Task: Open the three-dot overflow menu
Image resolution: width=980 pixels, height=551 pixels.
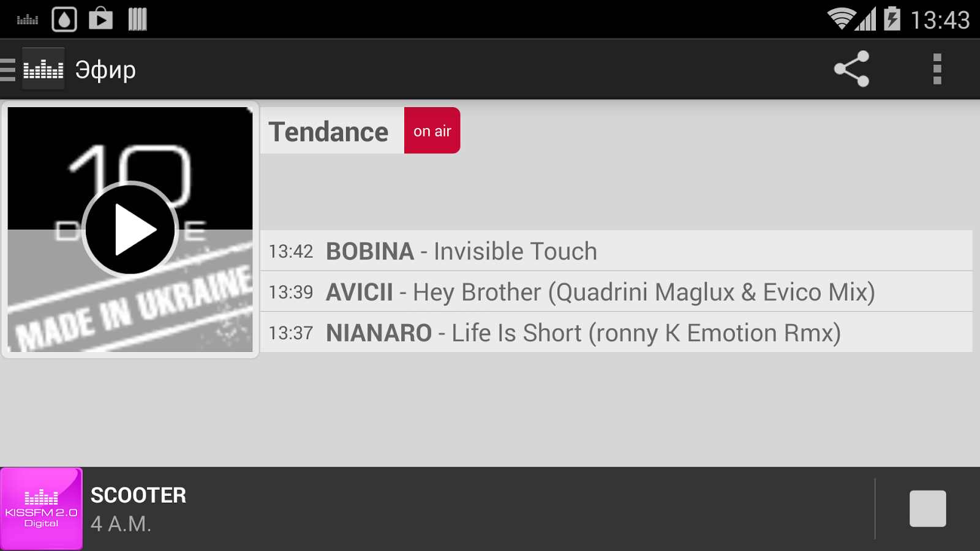Action: [937, 69]
